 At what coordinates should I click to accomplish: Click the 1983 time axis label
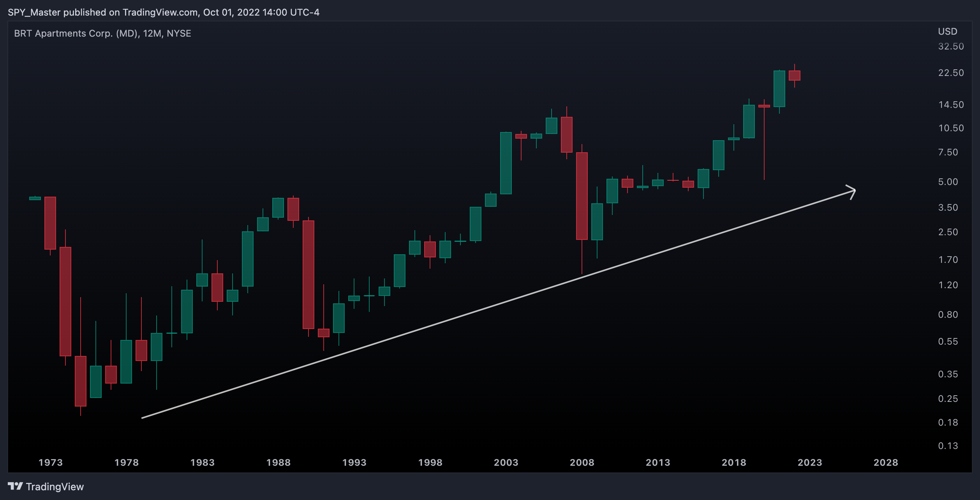click(x=203, y=463)
